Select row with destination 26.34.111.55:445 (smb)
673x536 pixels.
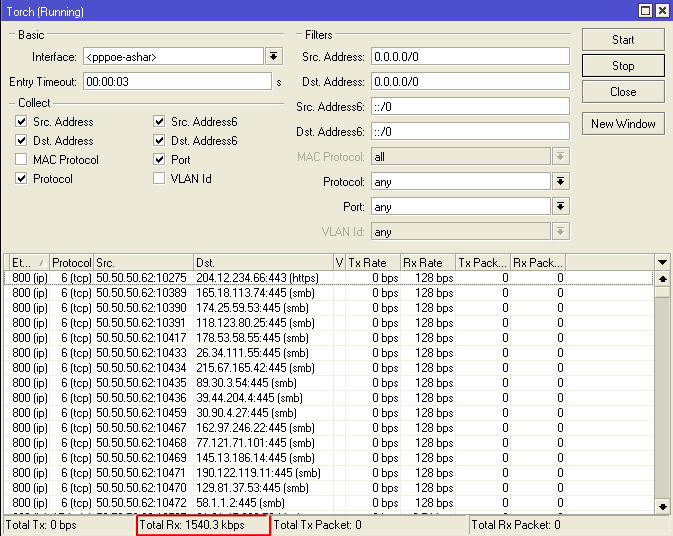click(328, 353)
